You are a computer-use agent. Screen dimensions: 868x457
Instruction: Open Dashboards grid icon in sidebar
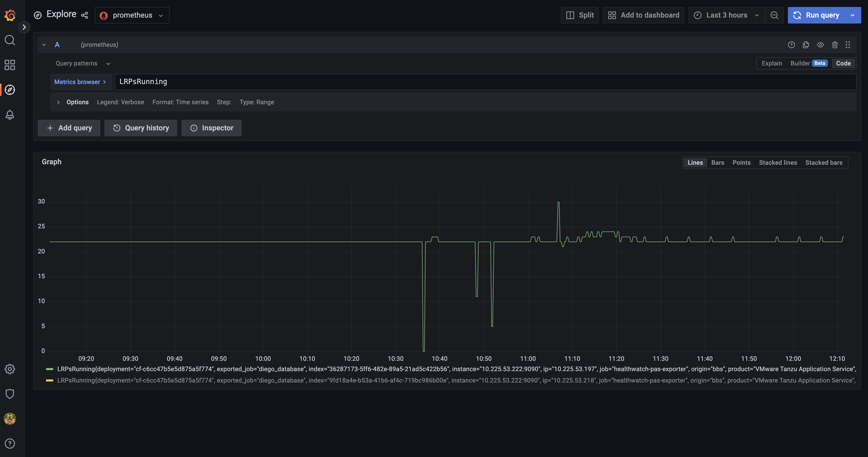(10, 65)
